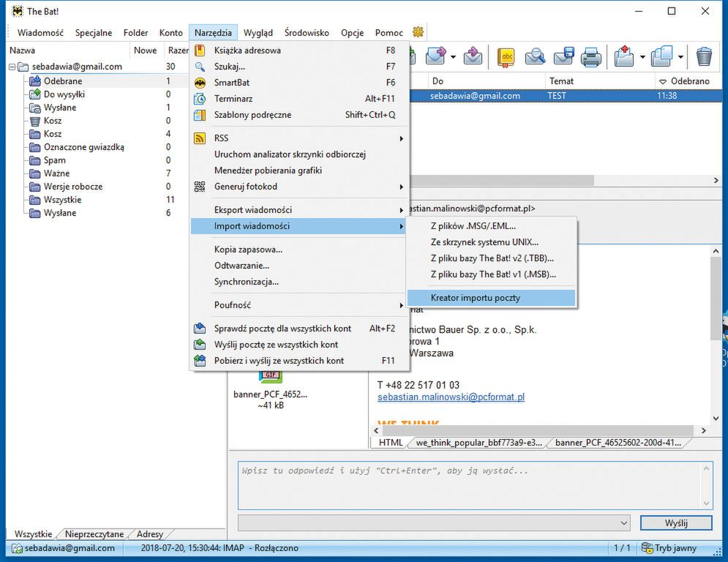The image size is (728, 562).
Task: Select the we_think_popular attachment tab
Action: (479, 443)
